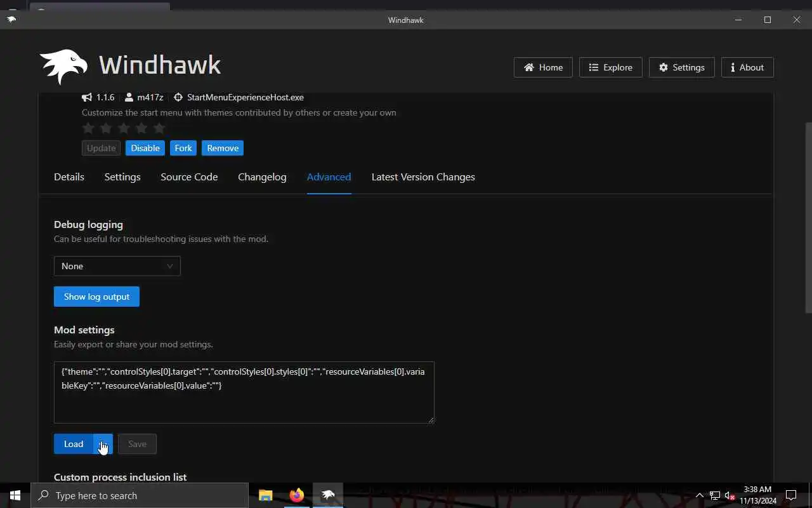
Task: Switch to the Details tab
Action: click(x=69, y=177)
